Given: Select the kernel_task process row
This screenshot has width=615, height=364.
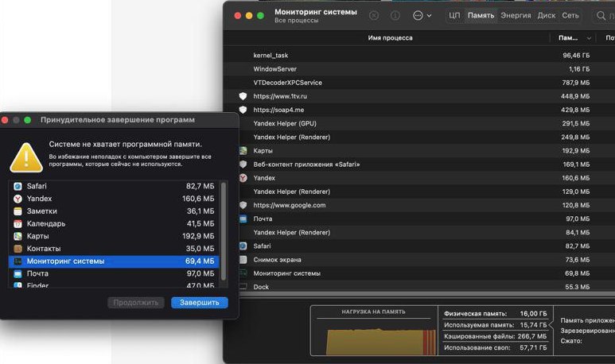Looking at the screenshot, I should click(x=419, y=56).
